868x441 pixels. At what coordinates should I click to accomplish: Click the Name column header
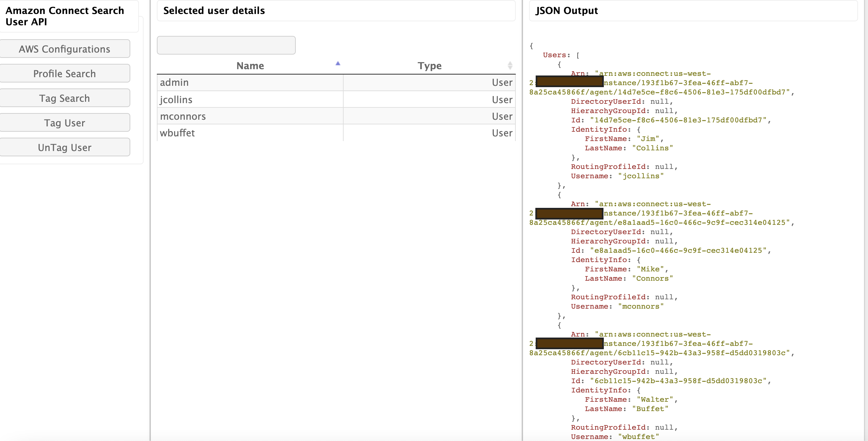click(250, 66)
